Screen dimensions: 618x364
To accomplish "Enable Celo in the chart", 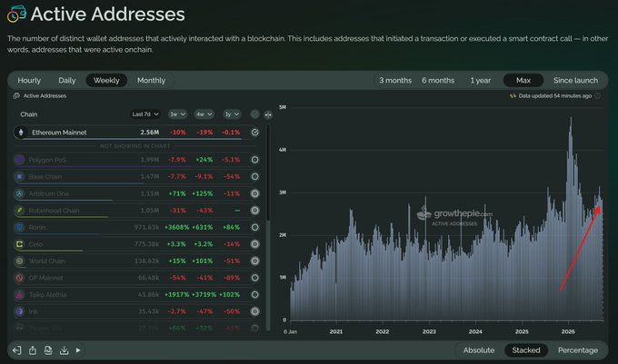I will [x=255, y=244].
